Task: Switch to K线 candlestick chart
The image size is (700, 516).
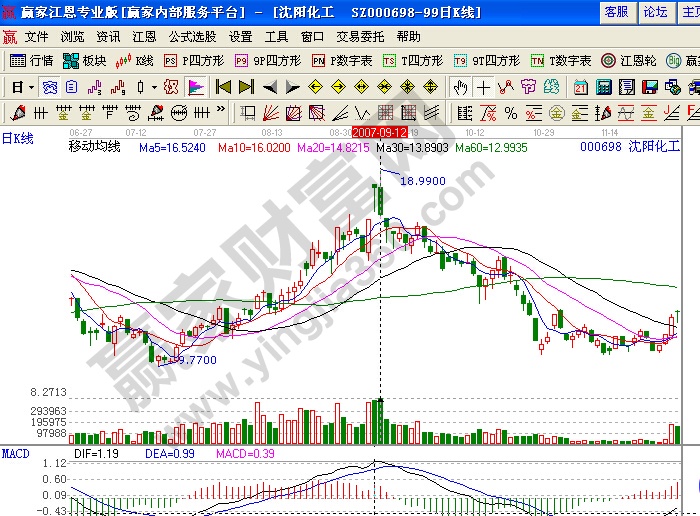Action: point(134,60)
